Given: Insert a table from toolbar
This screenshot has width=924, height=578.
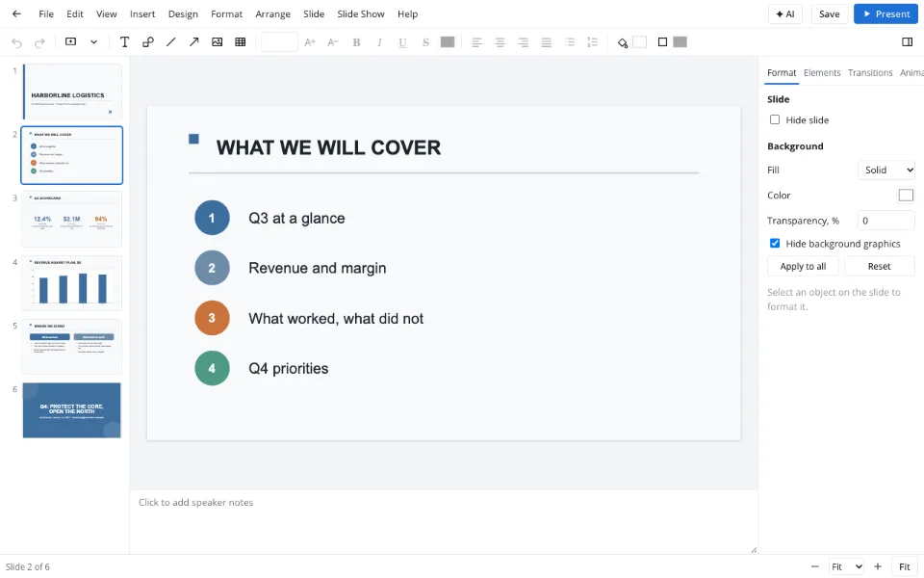Looking at the screenshot, I should (241, 41).
